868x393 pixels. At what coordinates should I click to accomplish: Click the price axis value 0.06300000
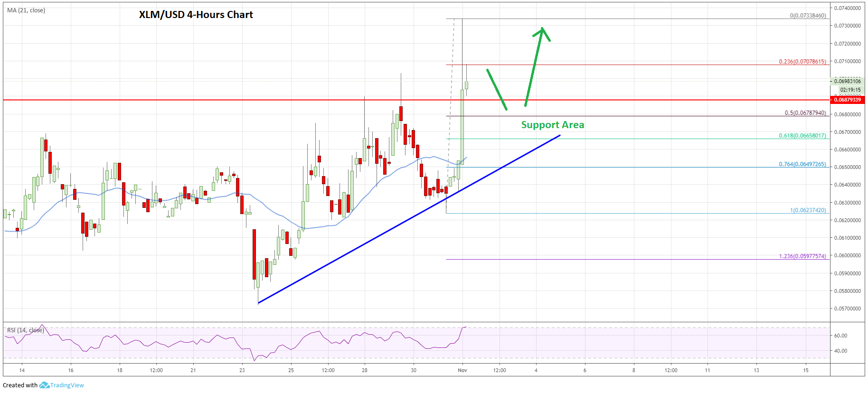848,203
